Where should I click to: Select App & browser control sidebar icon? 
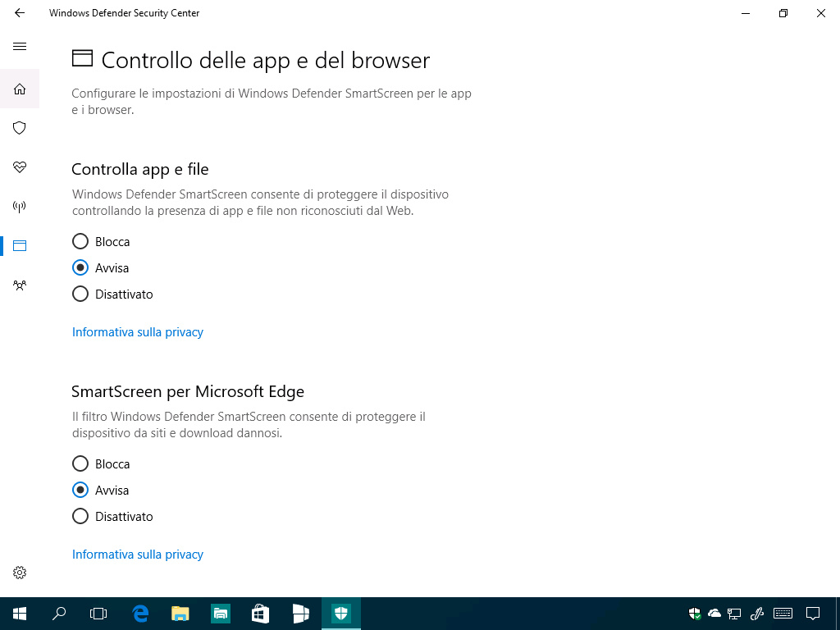click(20, 246)
